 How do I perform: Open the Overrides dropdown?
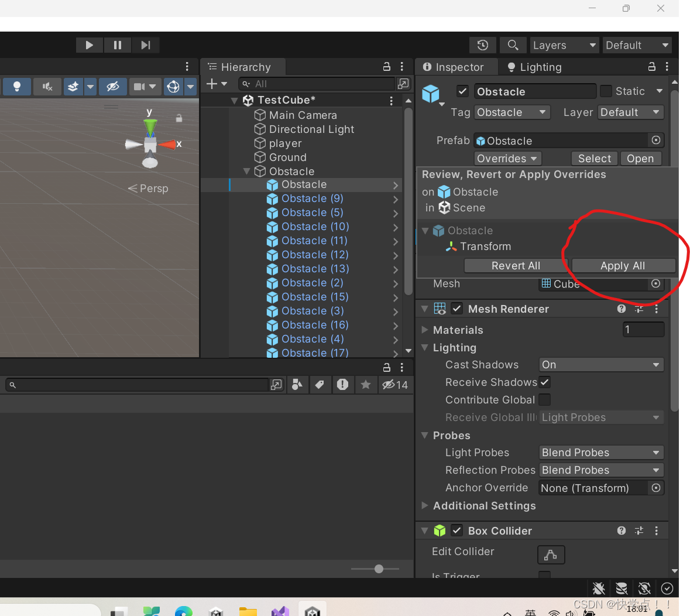click(x=507, y=158)
